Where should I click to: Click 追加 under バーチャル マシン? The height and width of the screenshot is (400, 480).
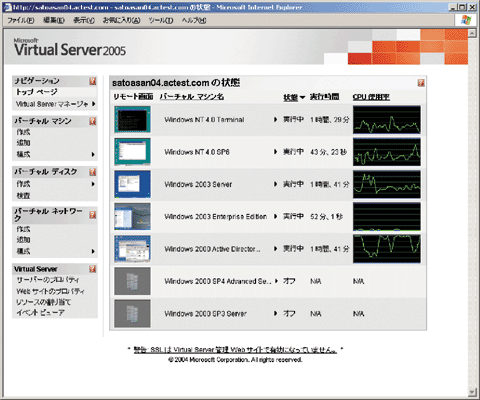(x=23, y=143)
